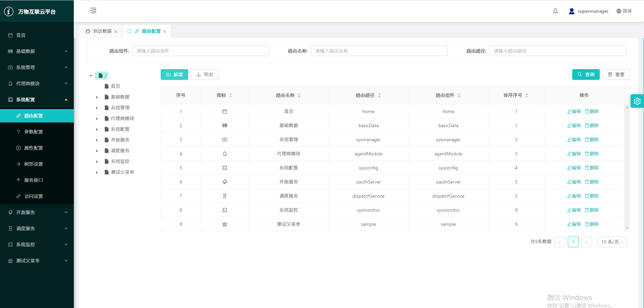
Task: Sort table by 路由组件 column
Action: tap(459, 96)
